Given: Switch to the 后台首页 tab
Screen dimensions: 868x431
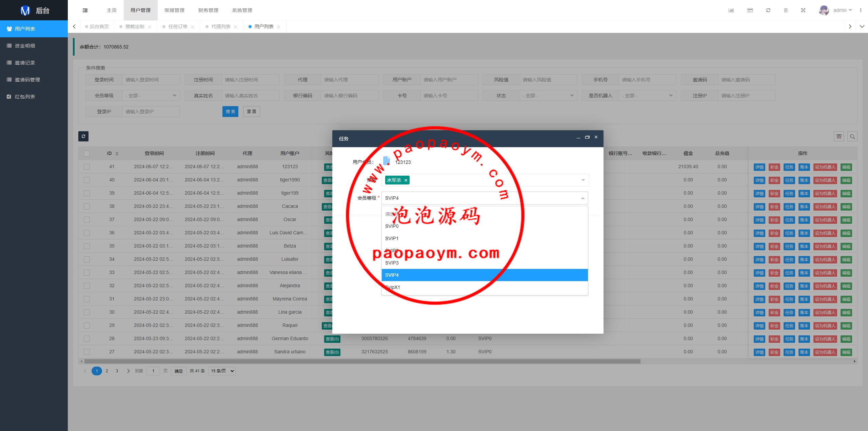Looking at the screenshot, I should point(97,26).
